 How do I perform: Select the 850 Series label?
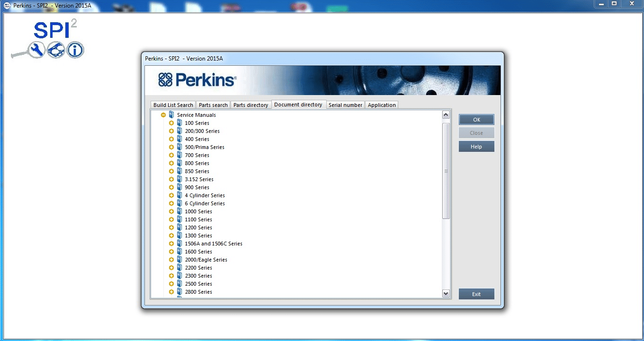coord(197,171)
